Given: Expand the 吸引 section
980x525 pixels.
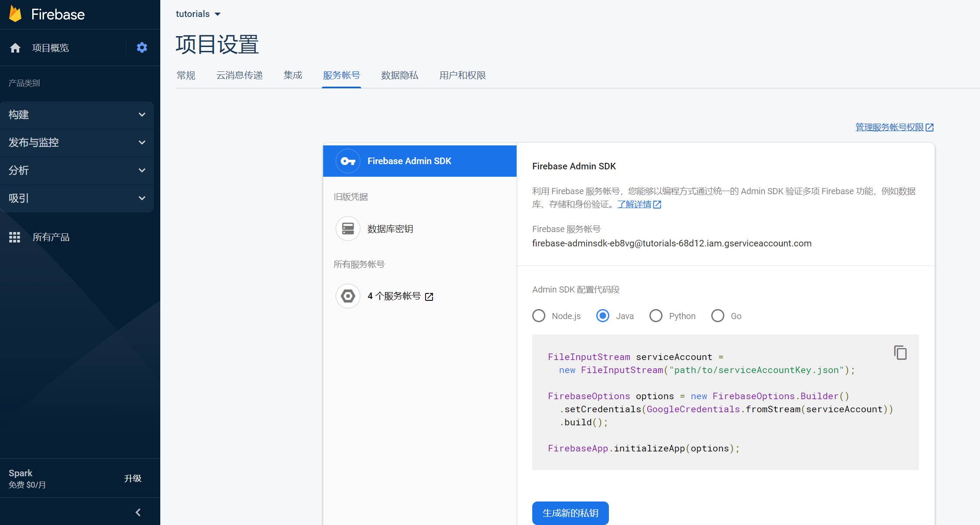Looking at the screenshot, I should coord(77,199).
